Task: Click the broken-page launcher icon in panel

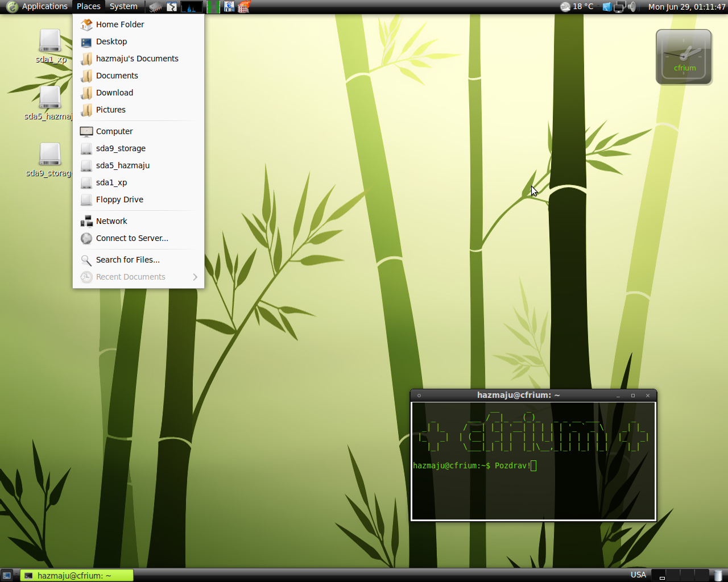Action: (x=171, y=7)
